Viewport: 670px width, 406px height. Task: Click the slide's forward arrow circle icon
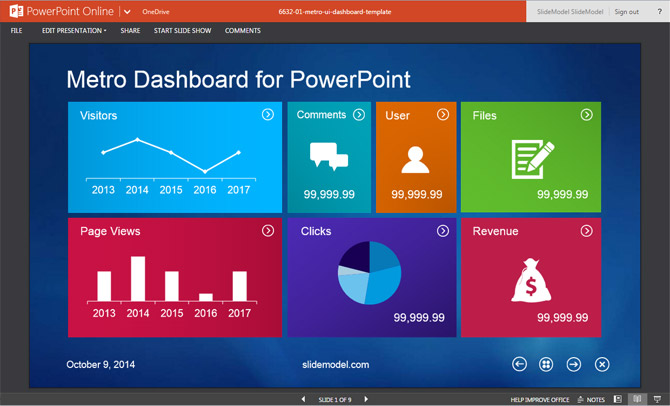(x=574, y=364)
